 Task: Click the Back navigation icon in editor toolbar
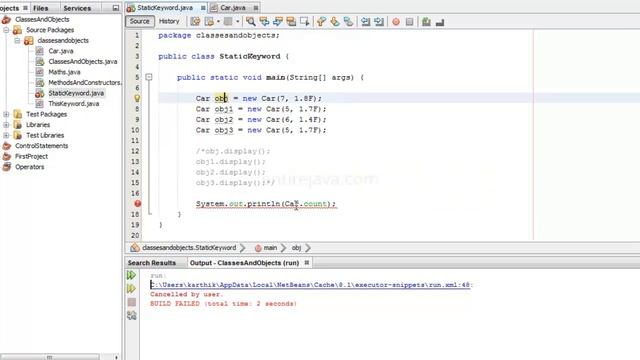(209, 22)
